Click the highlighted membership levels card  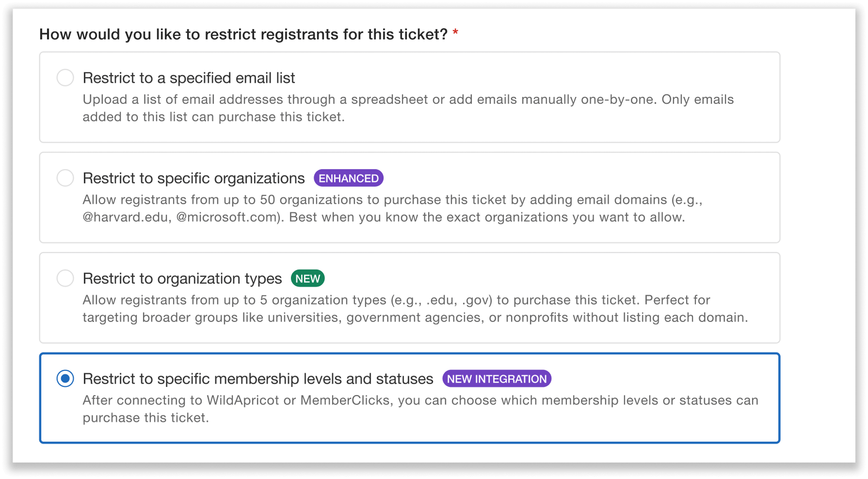coord(410,398)
